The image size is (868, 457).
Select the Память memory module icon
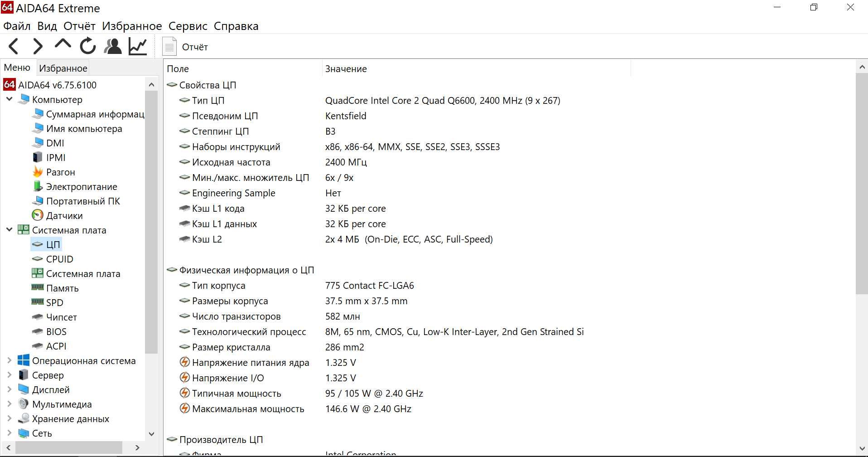pyautogui.click(x=38, y=287)
